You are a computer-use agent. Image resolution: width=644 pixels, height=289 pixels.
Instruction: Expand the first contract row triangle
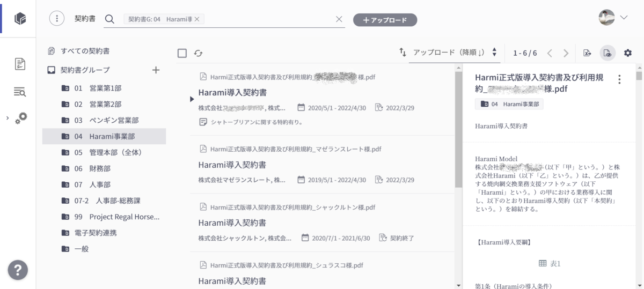coord(192,99)
